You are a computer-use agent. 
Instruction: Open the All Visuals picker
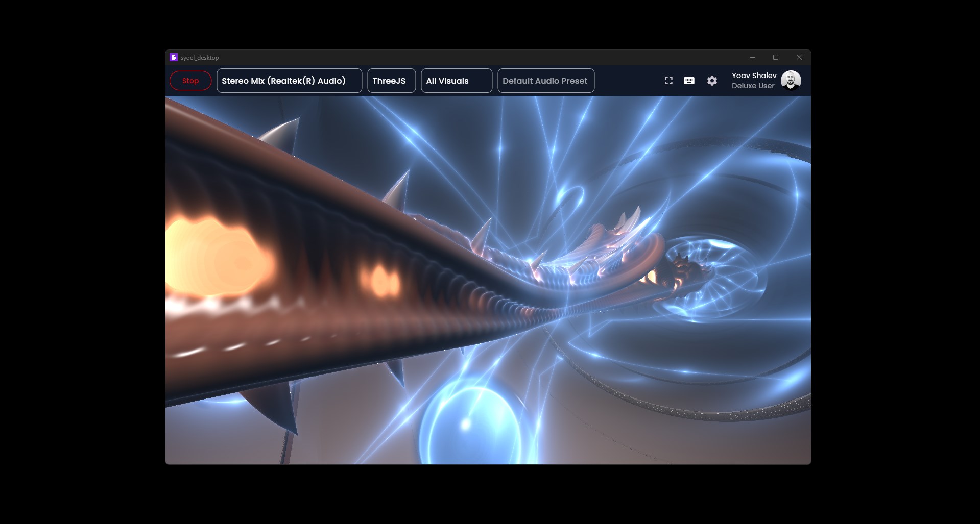456,80
